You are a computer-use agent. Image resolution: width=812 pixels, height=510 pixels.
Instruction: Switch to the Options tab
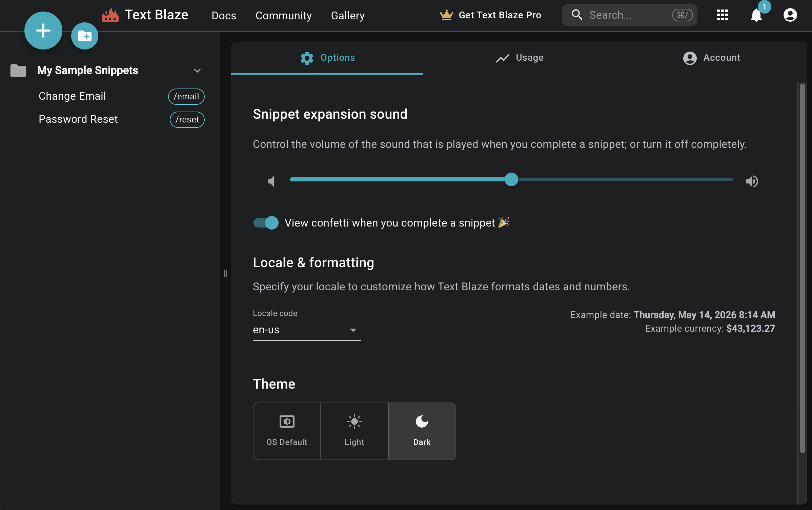(x=327, y=58)
